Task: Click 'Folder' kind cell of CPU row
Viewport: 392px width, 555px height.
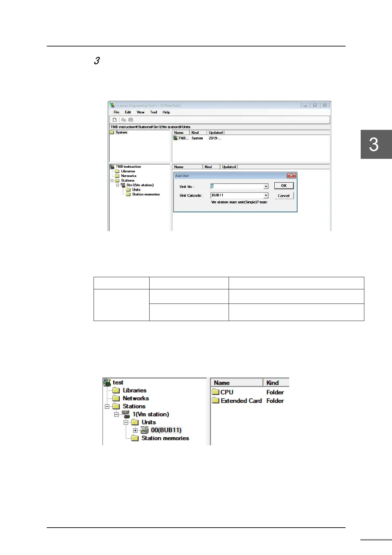Action: [x=275, y=392]
